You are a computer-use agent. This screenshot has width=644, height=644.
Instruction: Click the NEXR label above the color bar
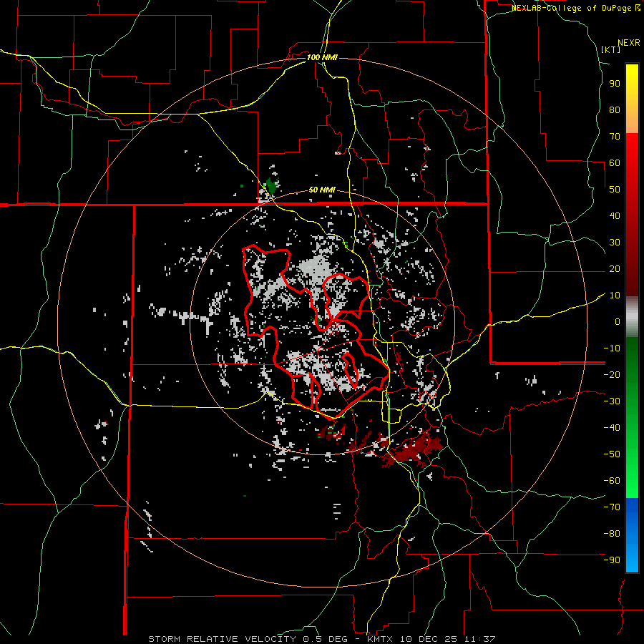pyautogui.click(x=628, y=42)
